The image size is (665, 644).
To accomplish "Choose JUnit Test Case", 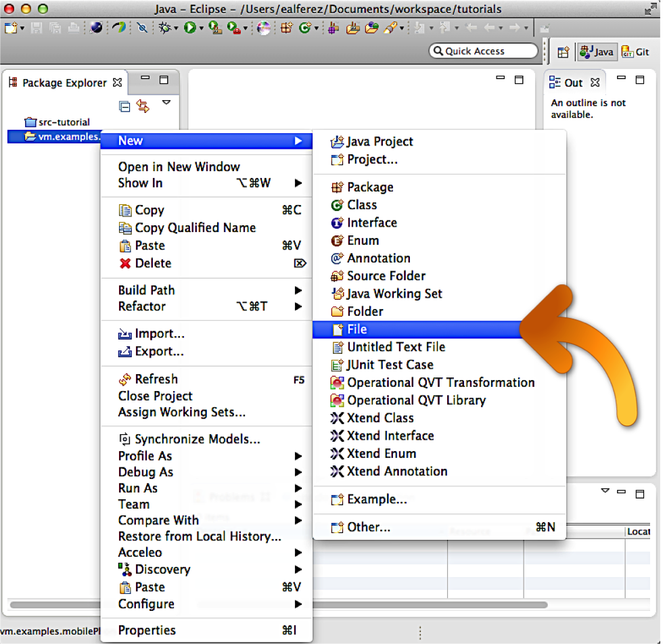I will [x=439, y=365].
